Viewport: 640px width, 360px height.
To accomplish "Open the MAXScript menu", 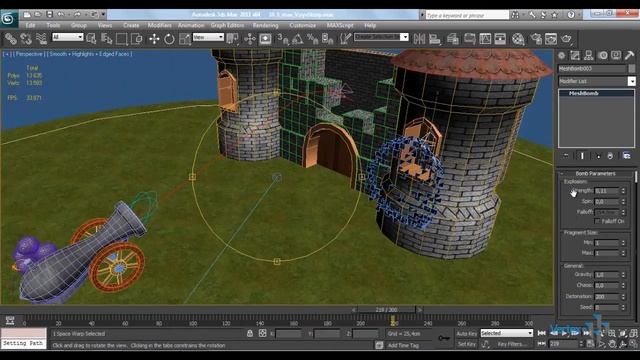I will [340, 25].
